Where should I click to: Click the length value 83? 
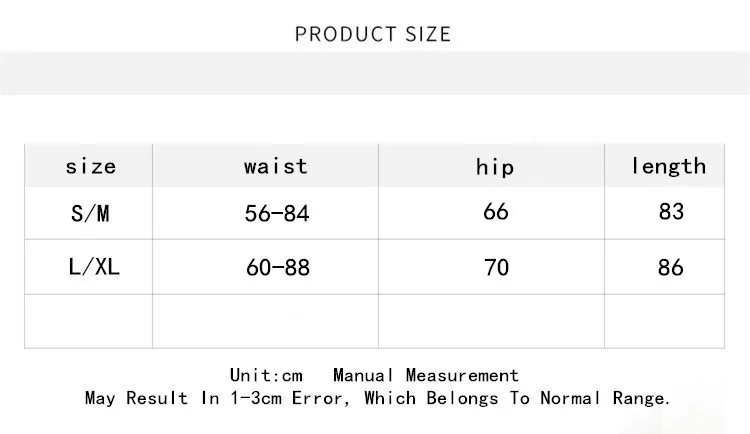pyautogui.click(x=671, y=211)
